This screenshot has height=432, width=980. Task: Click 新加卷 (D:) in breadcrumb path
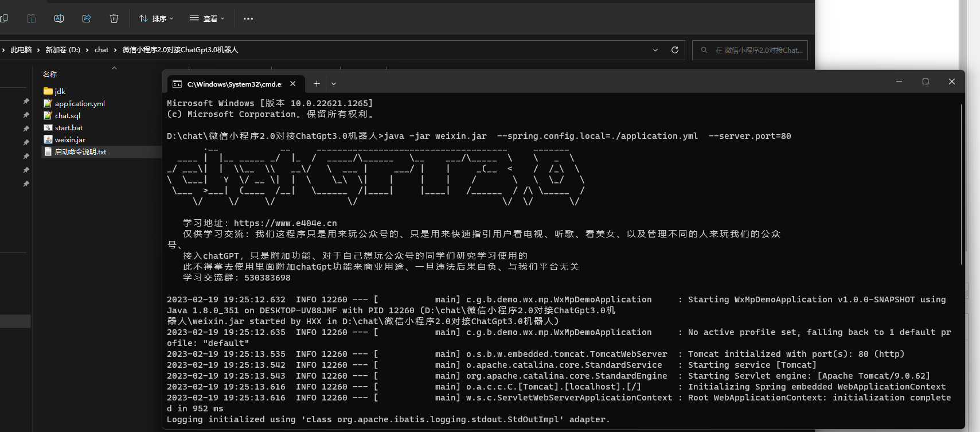pyautogui.click(x=63, y=50)
